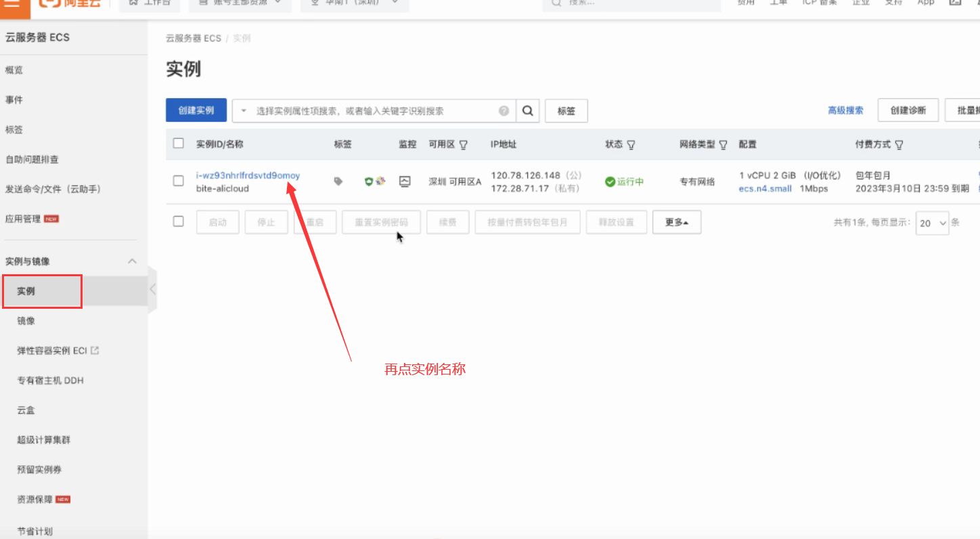Click the 按量付费转包年包月 button
This screenshot has height=539, width=980.
coord(528,222)
